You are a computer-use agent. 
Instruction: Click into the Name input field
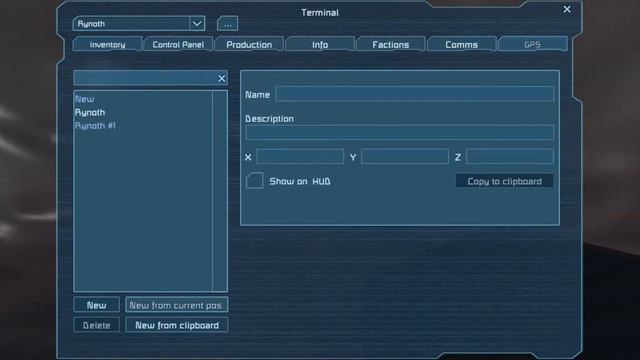(415, 94)
